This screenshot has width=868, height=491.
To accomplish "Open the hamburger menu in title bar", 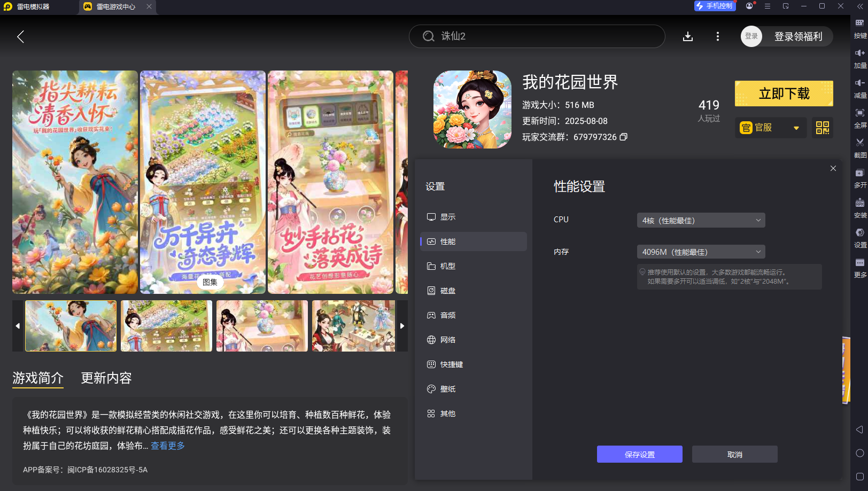I will pos(768,6).
